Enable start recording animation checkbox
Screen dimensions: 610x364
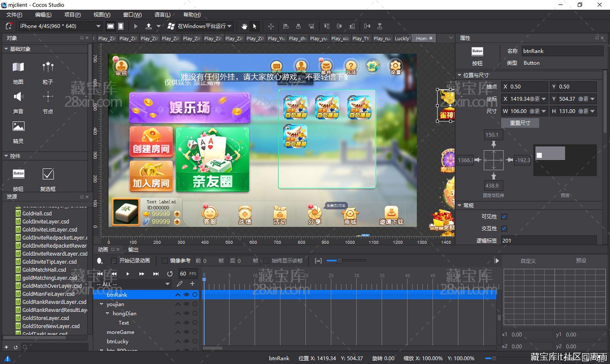(x=114, y=260)
